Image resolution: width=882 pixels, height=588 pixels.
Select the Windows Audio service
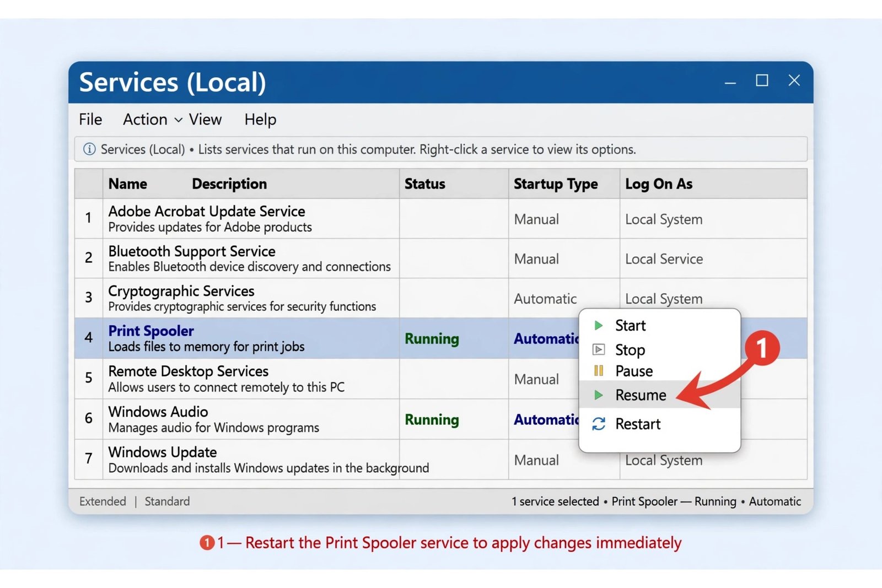pos(158,412)
